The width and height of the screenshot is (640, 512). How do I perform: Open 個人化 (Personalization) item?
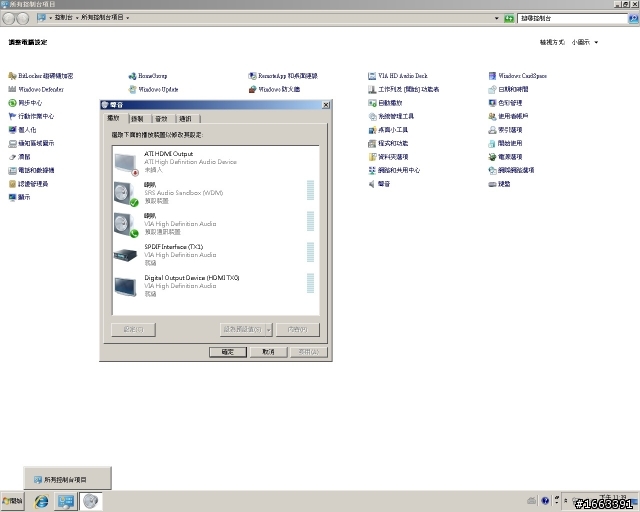(x=22, y=130)
